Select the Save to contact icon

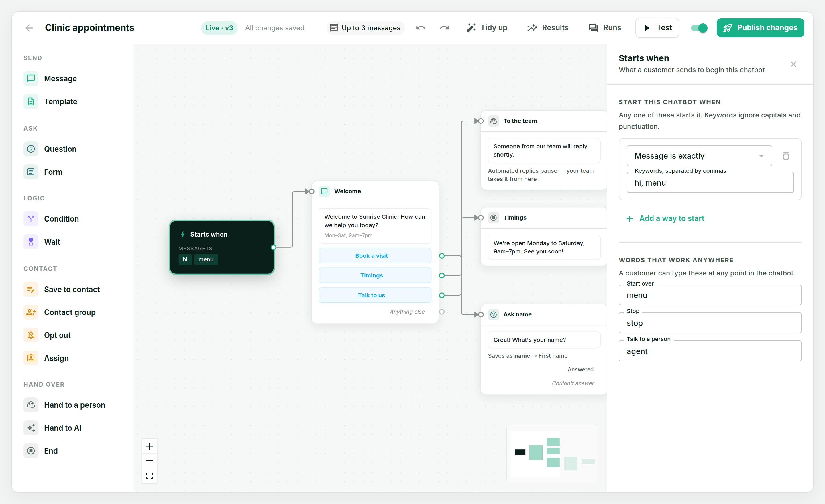31,289
